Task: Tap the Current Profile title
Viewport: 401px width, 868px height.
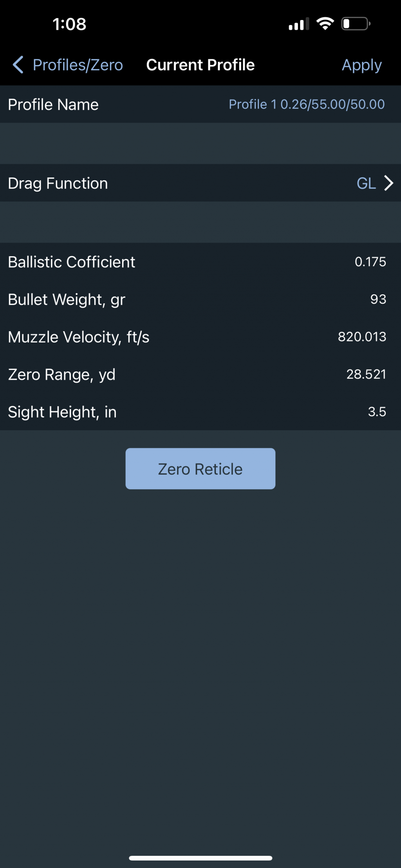Action: click(x=200, y=65)
